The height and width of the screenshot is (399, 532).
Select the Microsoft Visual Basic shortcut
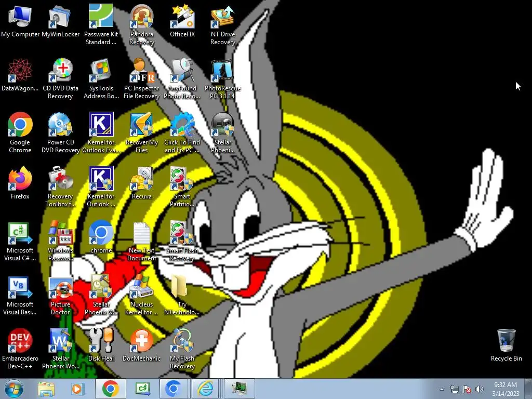click(x=20, y=295)
